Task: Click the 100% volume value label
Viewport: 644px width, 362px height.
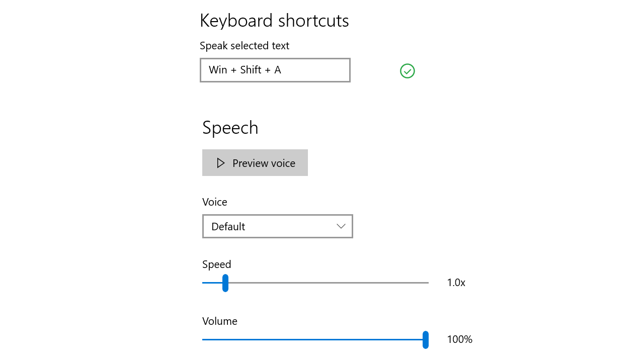Action: click(460, 339)
